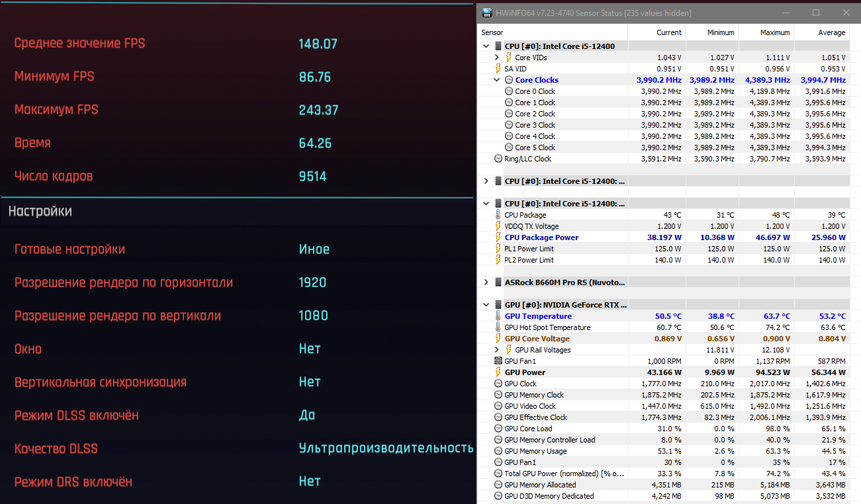
Task: Click the GPU Power lightning icon
Action: 498,372
